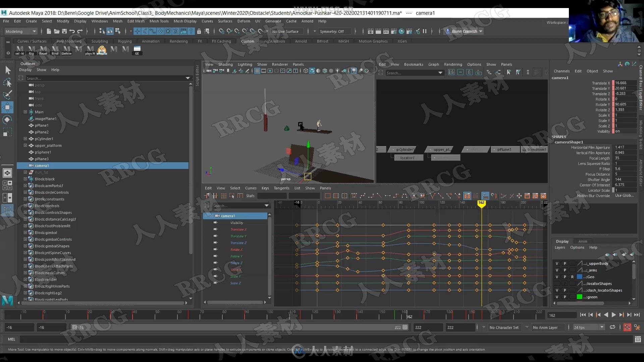
Task: Expand the upper_platform outliner group
Action: coord(25,145)
